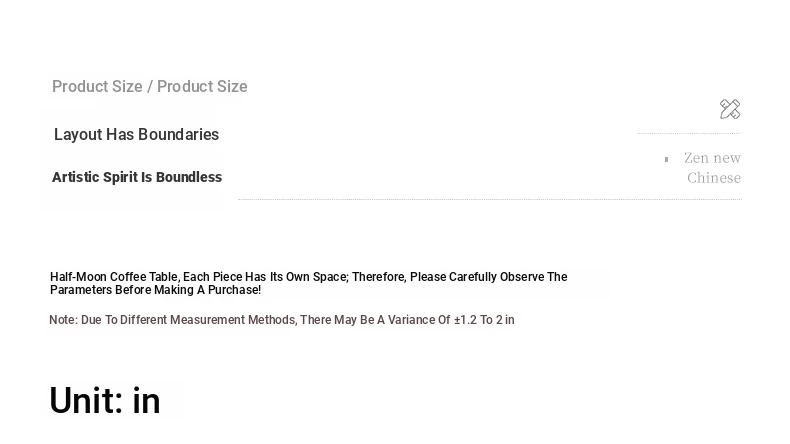Click the Different Measurement Methods phrase
Screen dimensions: 790x444
click(208, 320)
